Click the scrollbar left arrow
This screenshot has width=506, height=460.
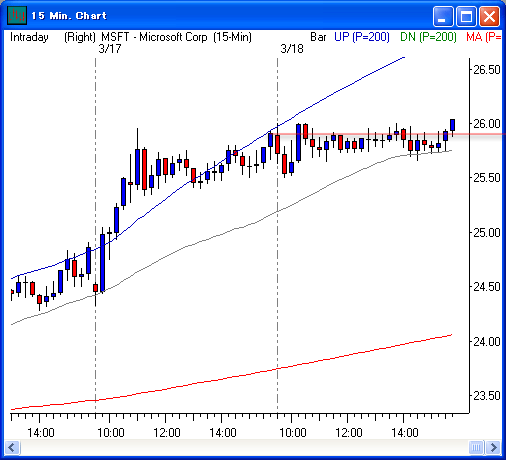pyautogui.click(x=12, y=447)
